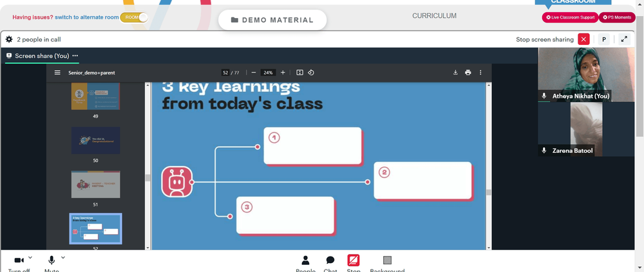Click Atheya Nikhat (You) video tile
644x272 pixels.
click(586, 75)
